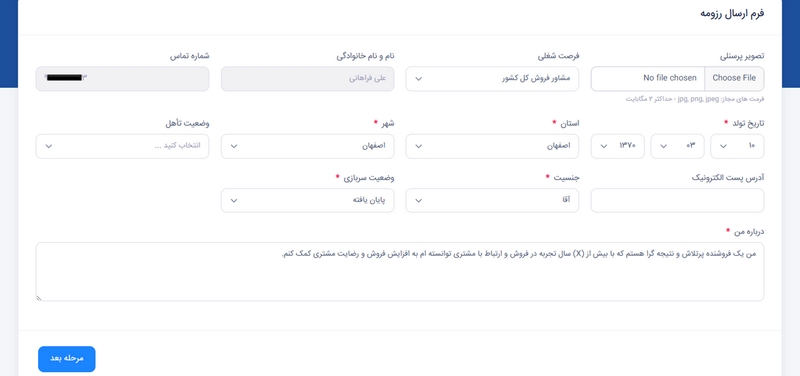The width and height of the screenshot is (800, 376).
Task: Click chevron arrow of وضعیت تأهل dropdown
Action: (x=48, y=146)
